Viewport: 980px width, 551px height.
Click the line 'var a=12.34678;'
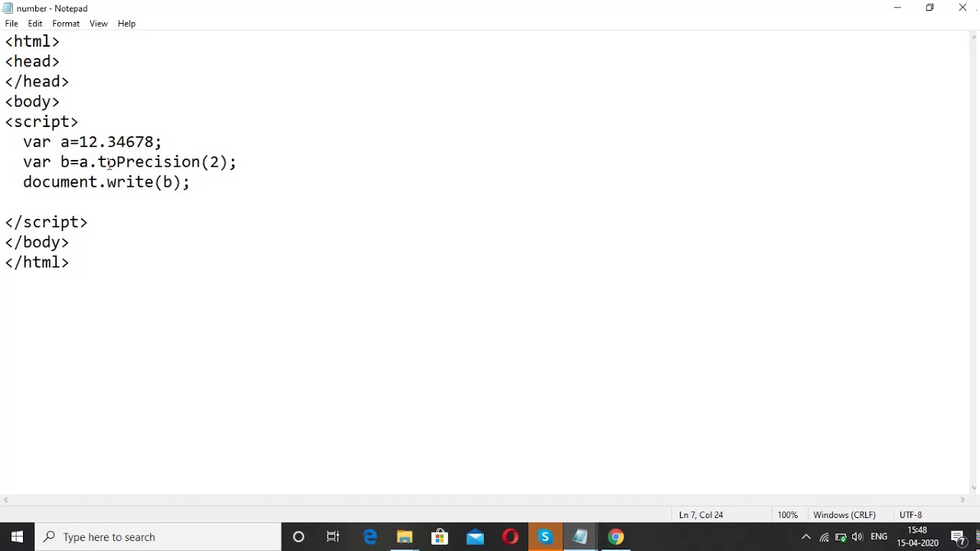[92, 142]
